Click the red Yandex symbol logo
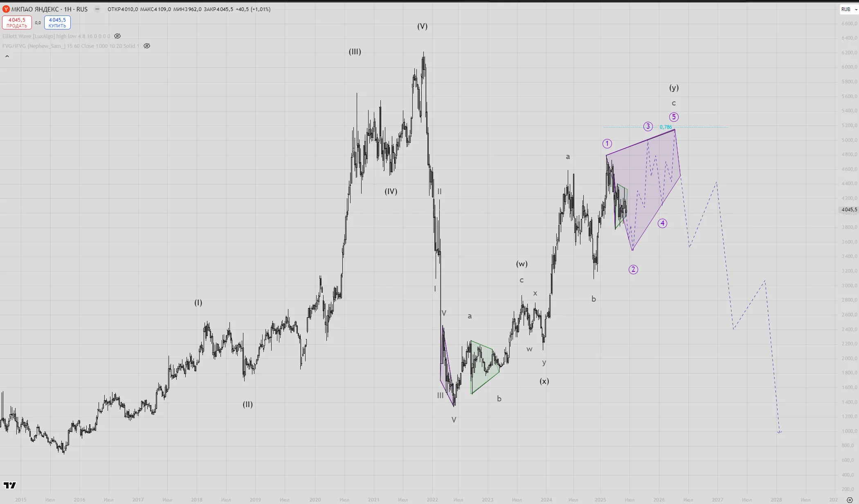Viewport: 859px width, 504px height. 6,9
